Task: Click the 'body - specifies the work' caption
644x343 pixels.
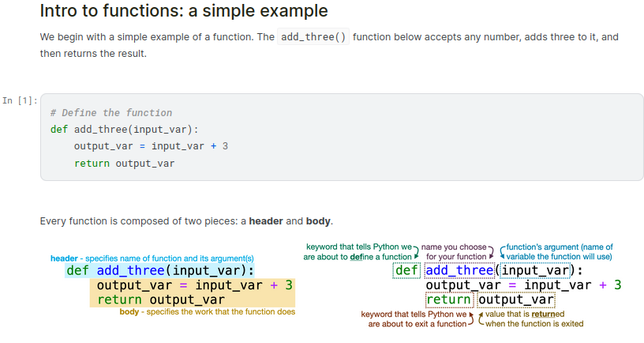Action: click(207, 312)
